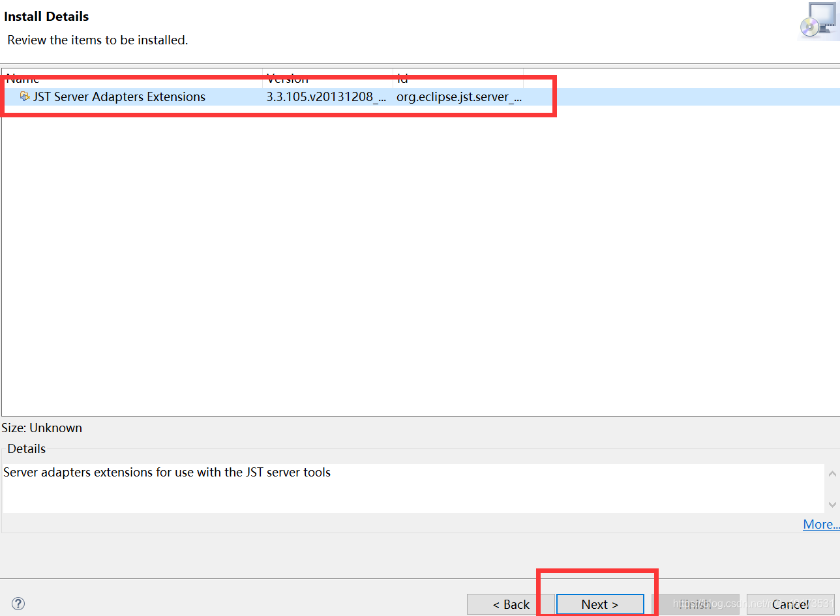Click the details scrollbar up arrow
840x616 pixels.
point(832,473)
